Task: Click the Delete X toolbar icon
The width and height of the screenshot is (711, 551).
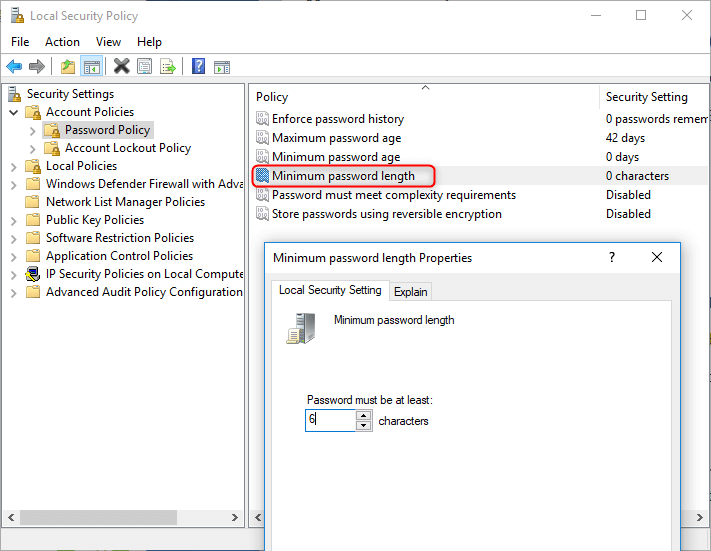Action: pos(121,67)
